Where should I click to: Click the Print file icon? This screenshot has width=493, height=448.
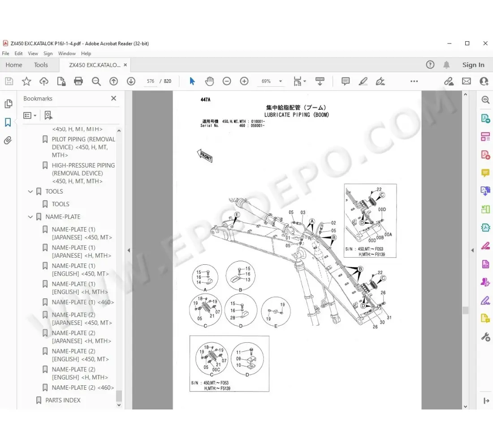78,82
